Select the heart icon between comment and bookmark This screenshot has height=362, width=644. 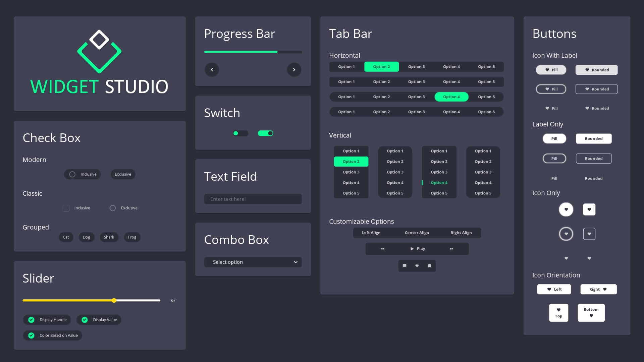(417, 265)
